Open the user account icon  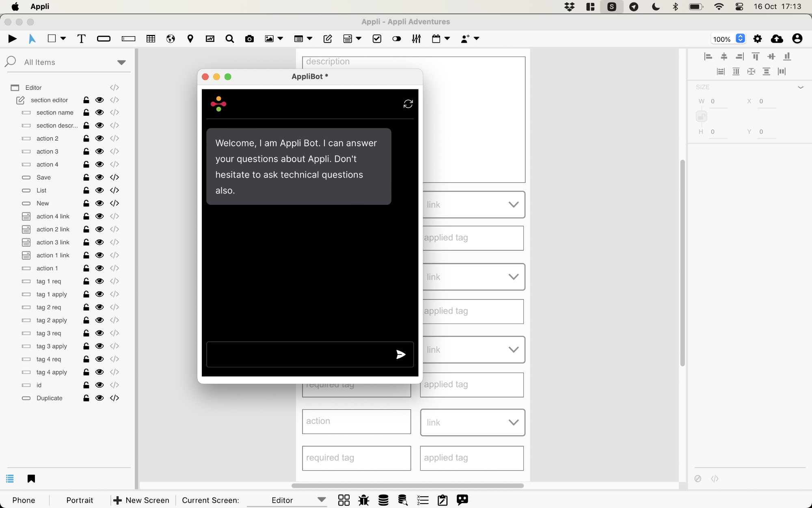(797, 39)
